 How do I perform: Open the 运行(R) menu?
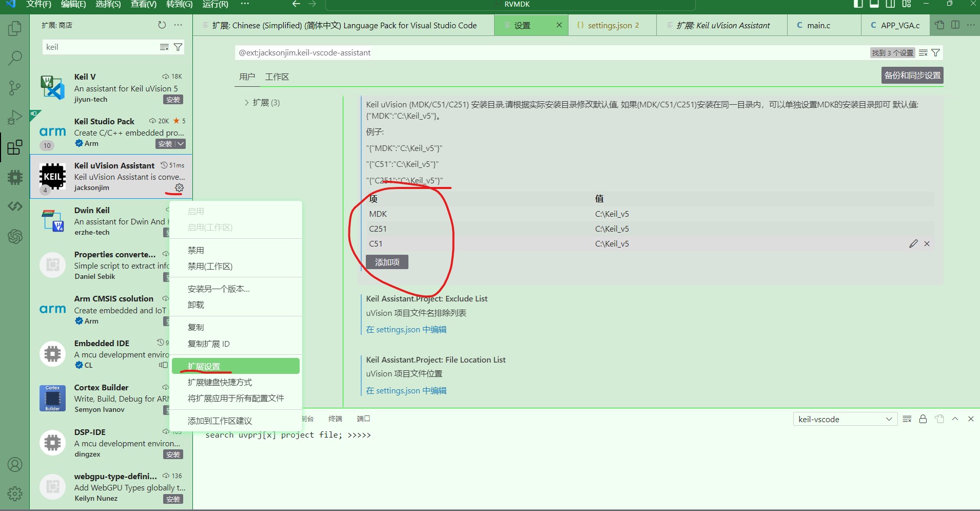coord(215,4)
